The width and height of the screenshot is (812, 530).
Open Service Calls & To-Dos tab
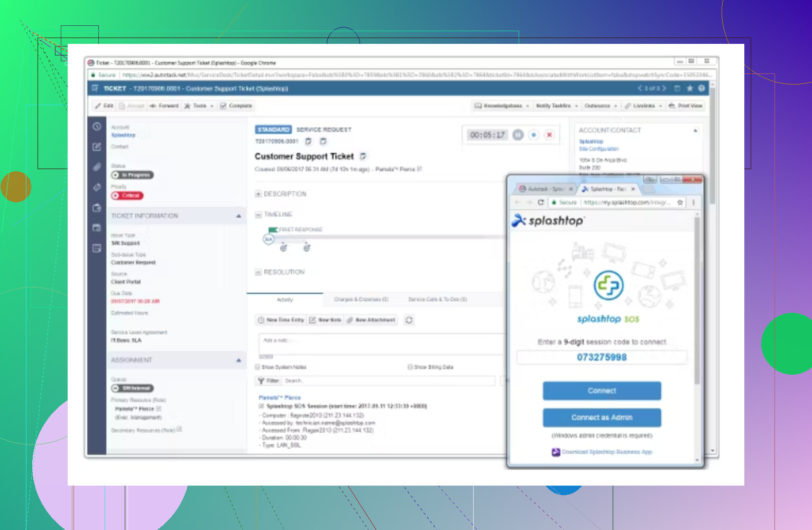[x=437, y=300]
